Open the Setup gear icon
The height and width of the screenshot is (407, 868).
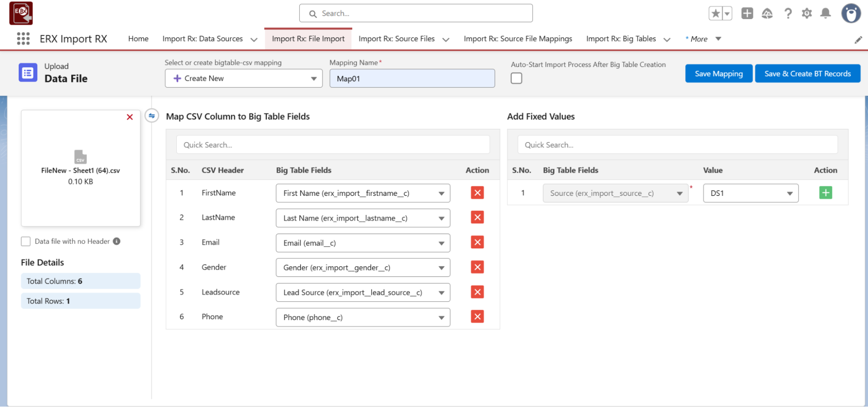tap(806, 13)
